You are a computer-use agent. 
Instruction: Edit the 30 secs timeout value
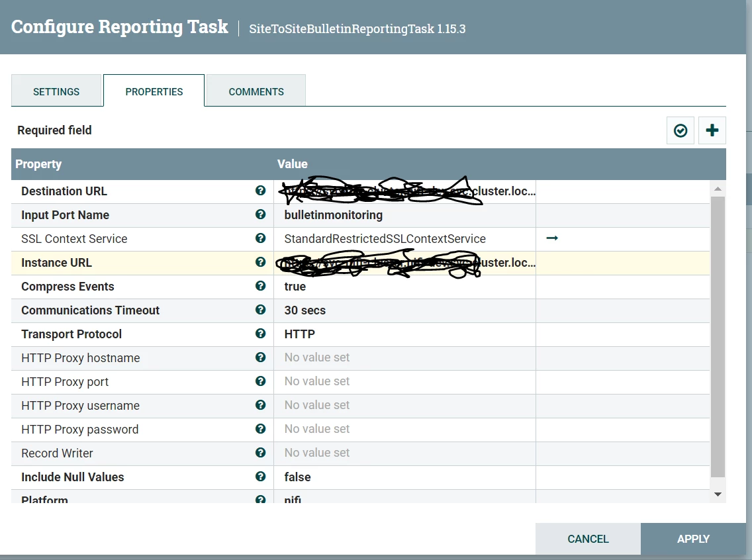click(x=404, y=310)
